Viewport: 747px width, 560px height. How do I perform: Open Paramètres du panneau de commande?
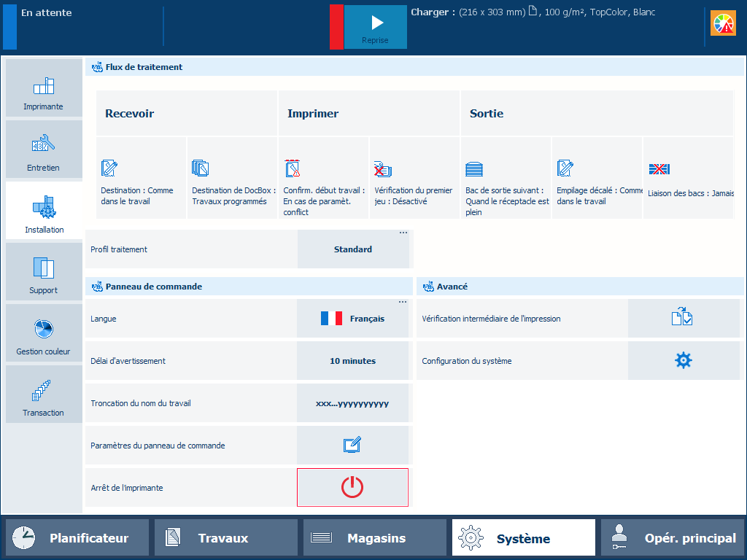352,445
